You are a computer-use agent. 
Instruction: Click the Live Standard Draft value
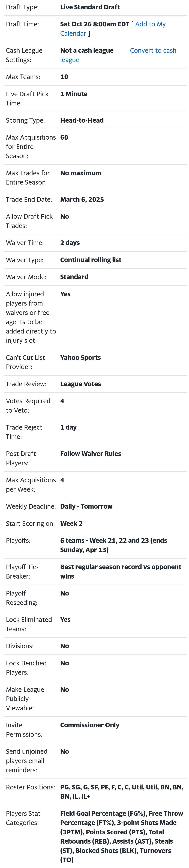(90, 7)
